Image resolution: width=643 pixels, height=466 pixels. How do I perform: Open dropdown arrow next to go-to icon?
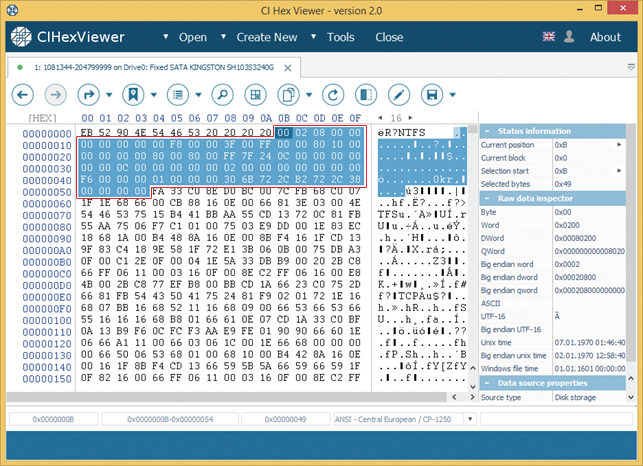pyautogui.click(x=109, y=95)
